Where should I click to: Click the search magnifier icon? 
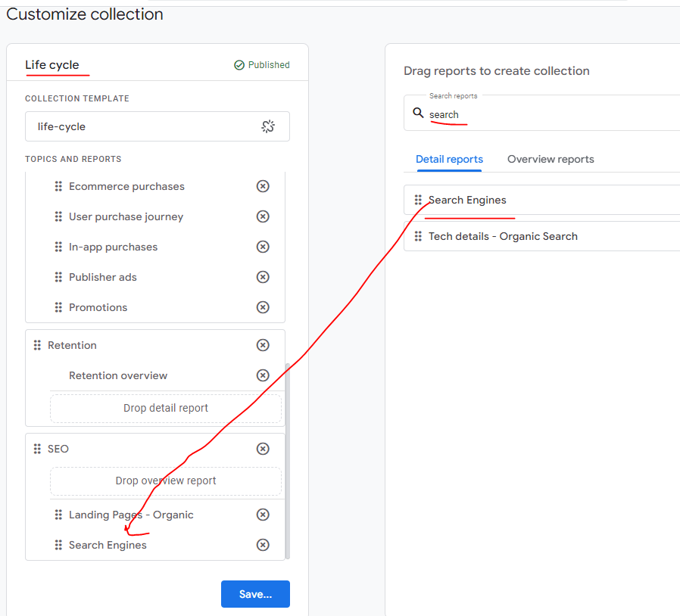click(x=418, y=113)
